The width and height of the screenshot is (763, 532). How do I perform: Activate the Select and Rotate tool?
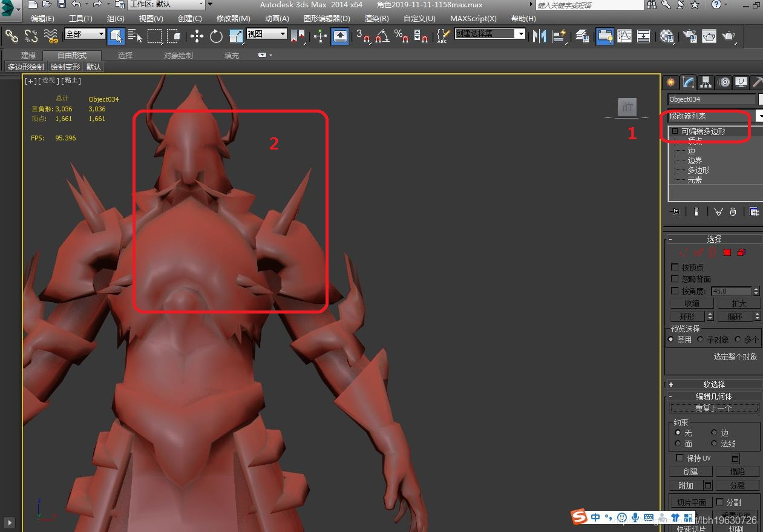[x=216, y=36]
